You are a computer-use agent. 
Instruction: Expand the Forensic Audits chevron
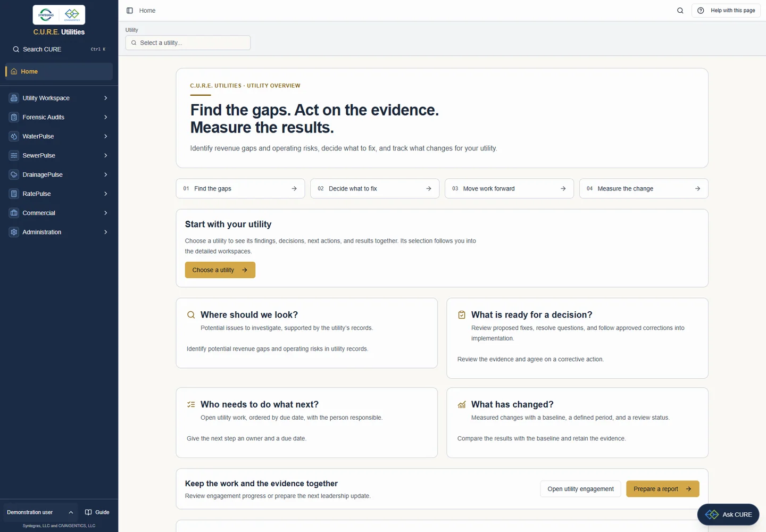pos(106,117)
